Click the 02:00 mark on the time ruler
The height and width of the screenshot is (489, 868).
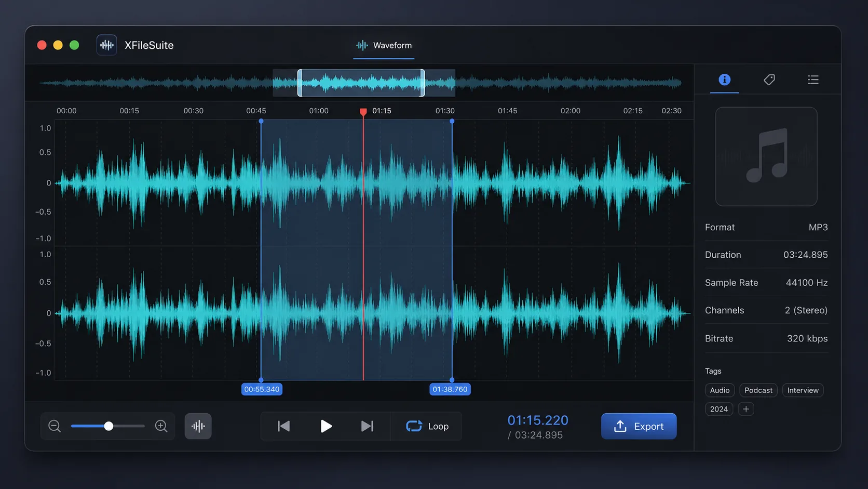[x=570, y=111]
